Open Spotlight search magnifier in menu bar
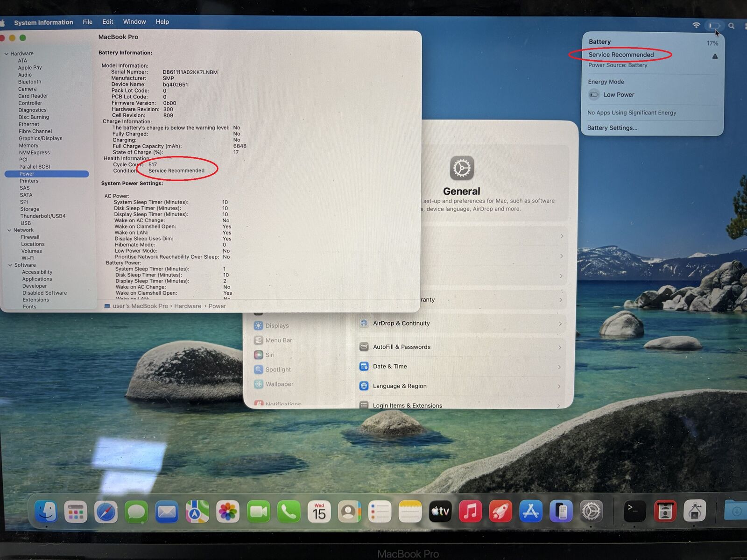747x560 pixels. [x=732, y=26]
